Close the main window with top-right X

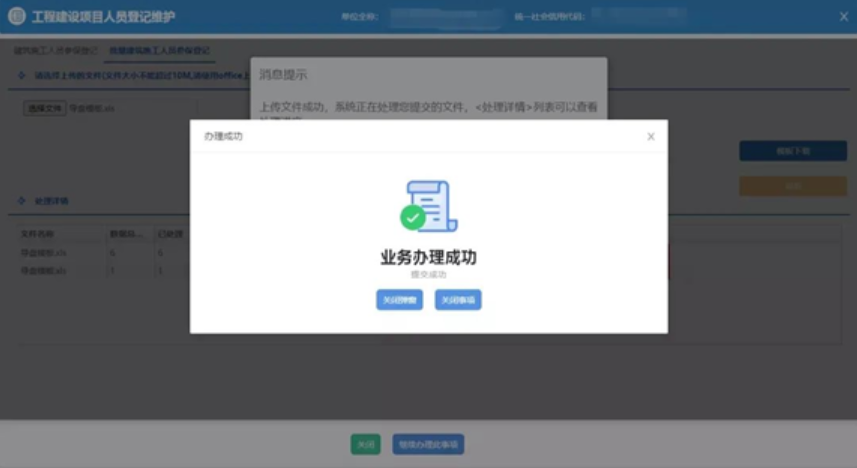pos(844,17)
